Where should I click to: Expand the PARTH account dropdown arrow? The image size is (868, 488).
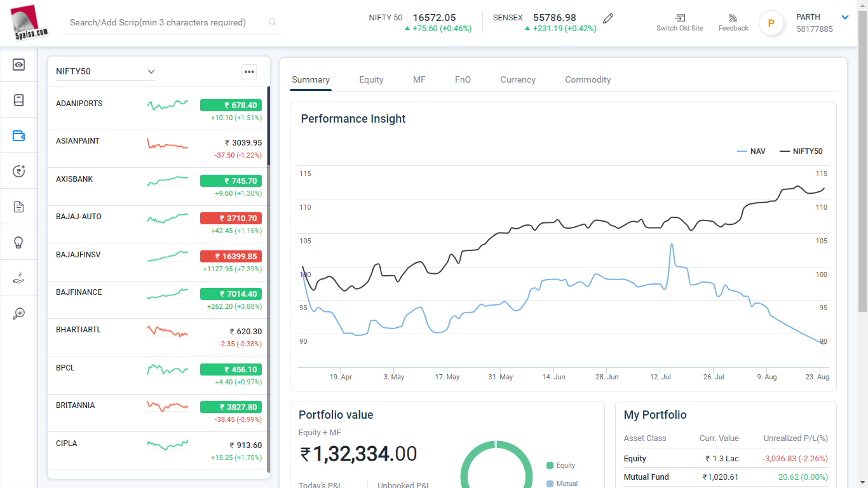845,17
